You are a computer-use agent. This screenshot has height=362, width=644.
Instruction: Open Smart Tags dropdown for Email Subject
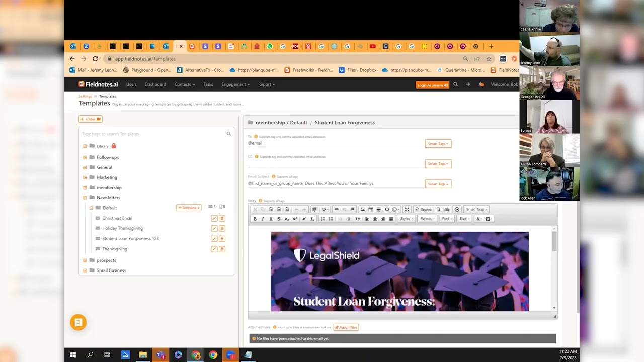(438, 184)
